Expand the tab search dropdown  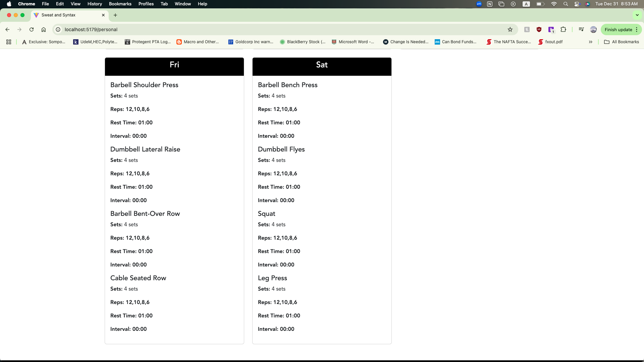click(x=637, y=15)
